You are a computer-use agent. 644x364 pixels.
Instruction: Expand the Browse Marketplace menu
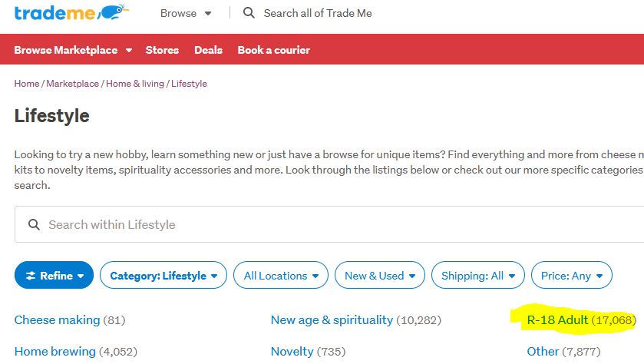coord(73,50)
